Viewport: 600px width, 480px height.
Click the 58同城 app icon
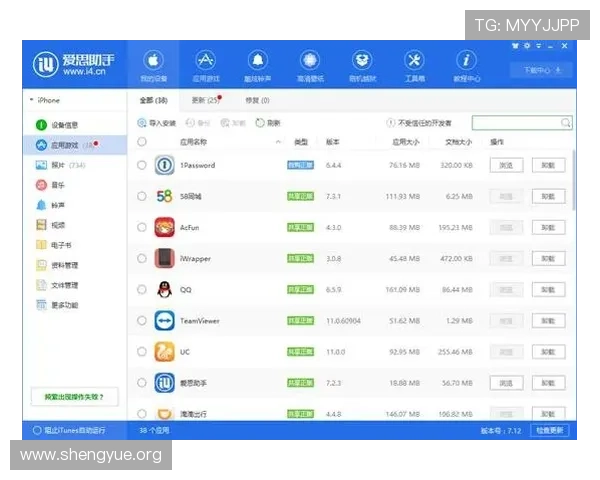point(165,196)
